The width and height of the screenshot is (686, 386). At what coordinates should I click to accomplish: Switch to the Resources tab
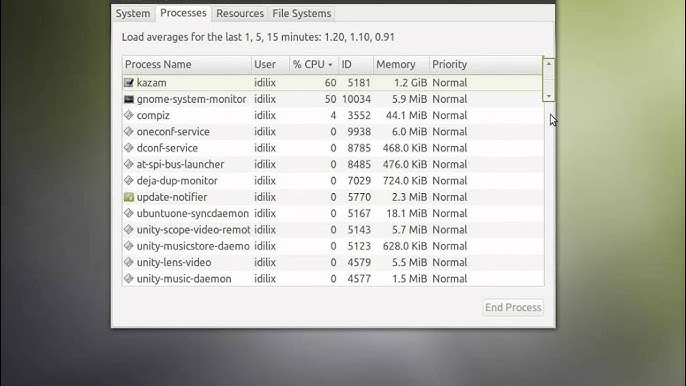240,14
